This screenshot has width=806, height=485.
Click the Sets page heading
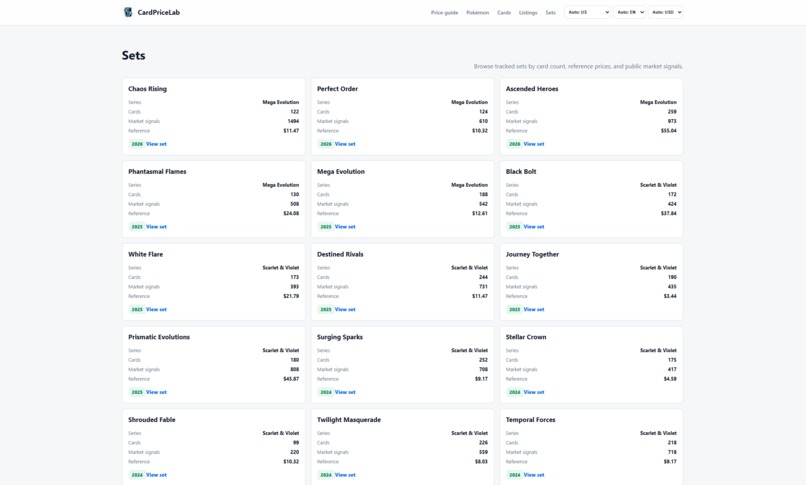pyautogui.click(x=134, y=55)
